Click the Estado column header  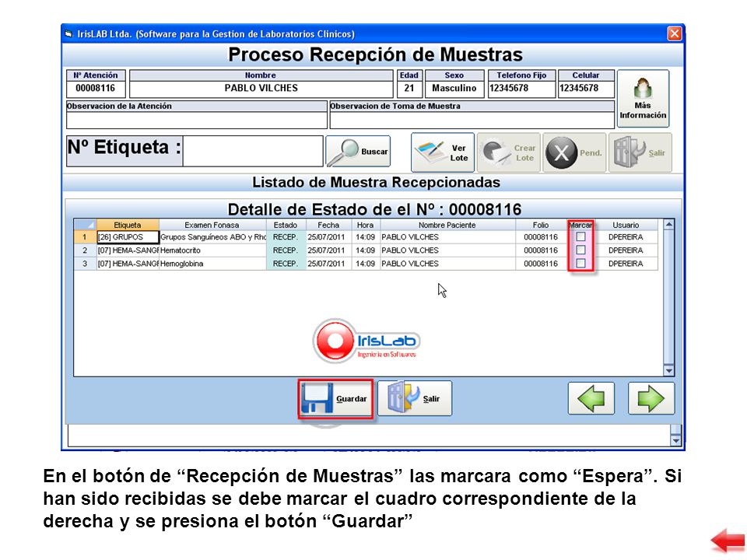286,225
